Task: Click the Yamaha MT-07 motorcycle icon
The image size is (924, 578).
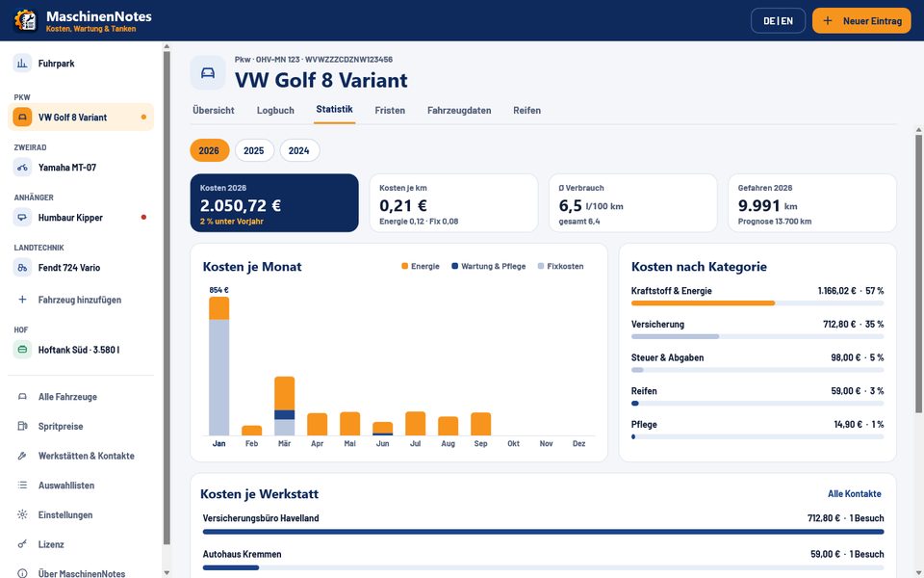Action: [x=22, y=168]
